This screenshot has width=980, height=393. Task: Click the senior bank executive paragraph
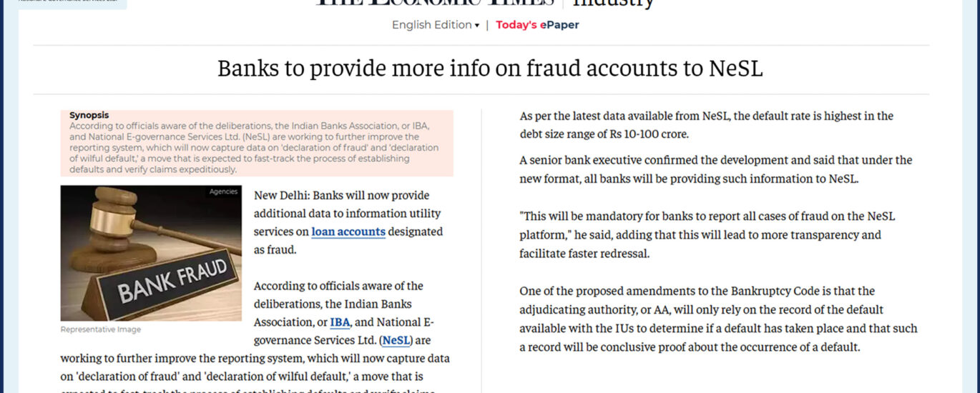(x=716, y=169)
